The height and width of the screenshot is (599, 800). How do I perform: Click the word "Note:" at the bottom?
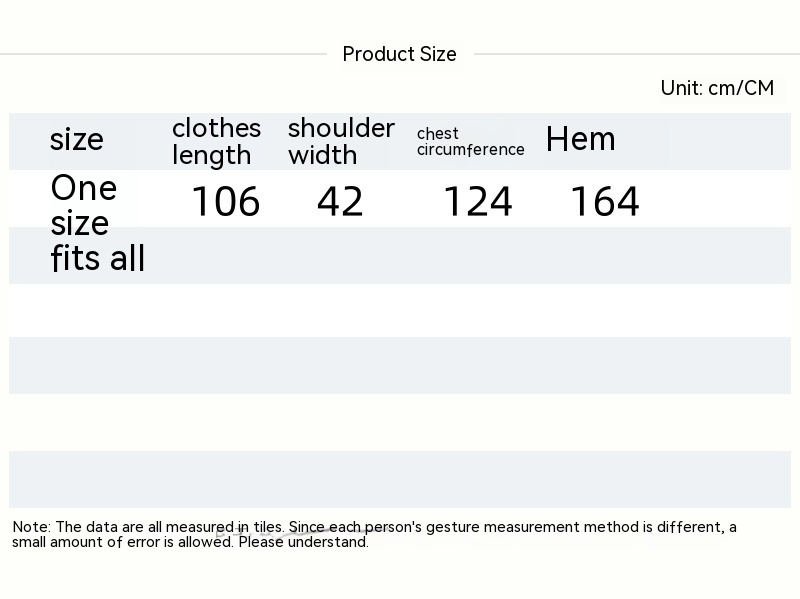click(x=32, y=527)
